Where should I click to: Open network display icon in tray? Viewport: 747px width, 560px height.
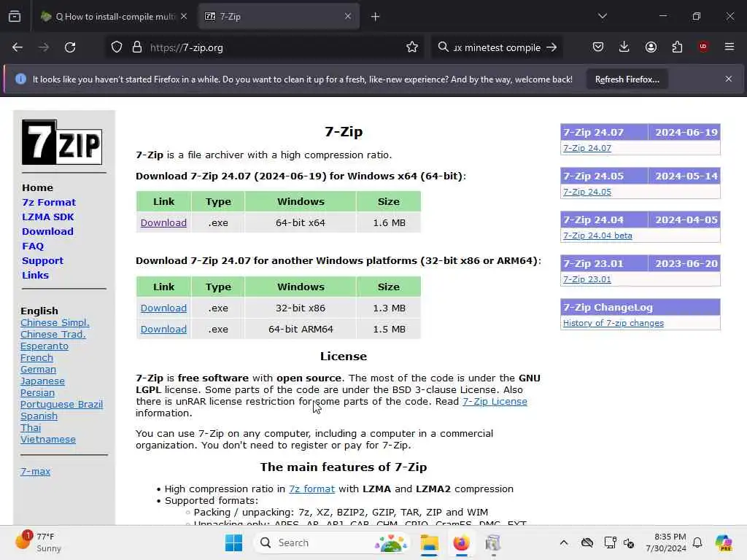(x=610, y=542)
